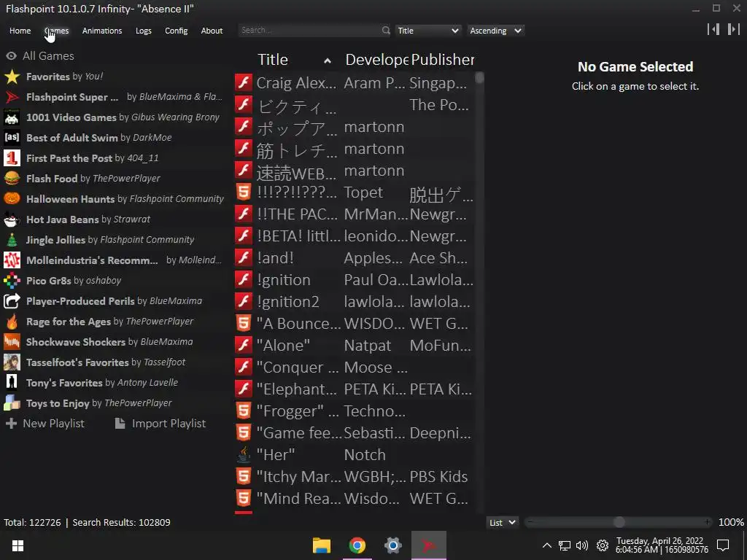Open the notifications action center icon
Viewport: 747px width, 560px height.
723,545
